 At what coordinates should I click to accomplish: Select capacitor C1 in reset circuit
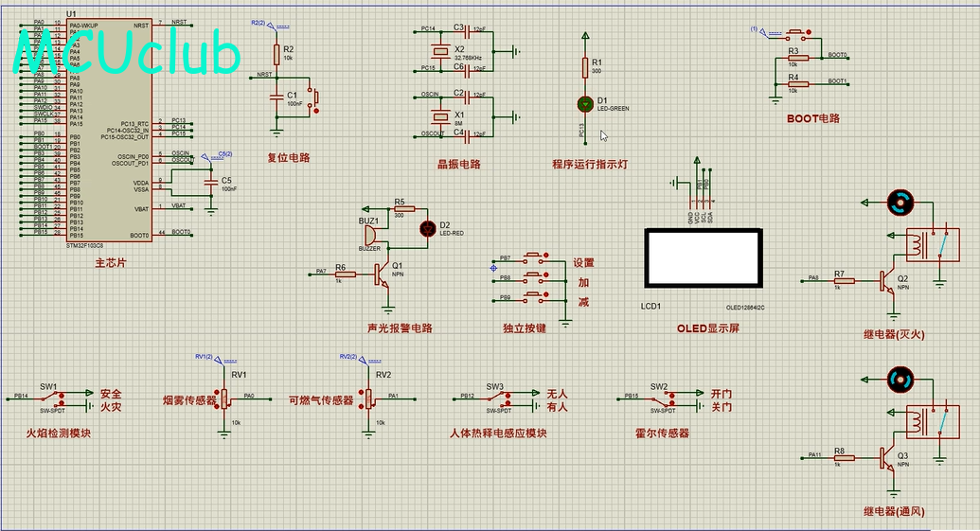[x=276, y=97]
